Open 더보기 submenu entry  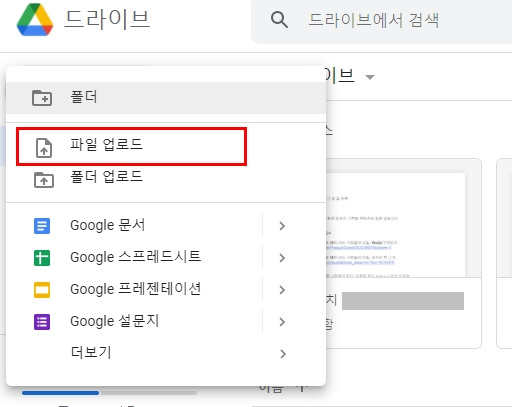click(x=166, y=353)
